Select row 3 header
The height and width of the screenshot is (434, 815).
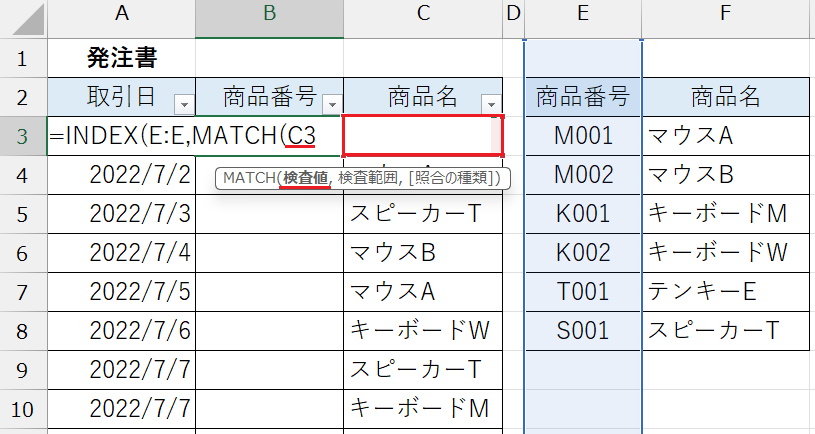click(23, 136)
